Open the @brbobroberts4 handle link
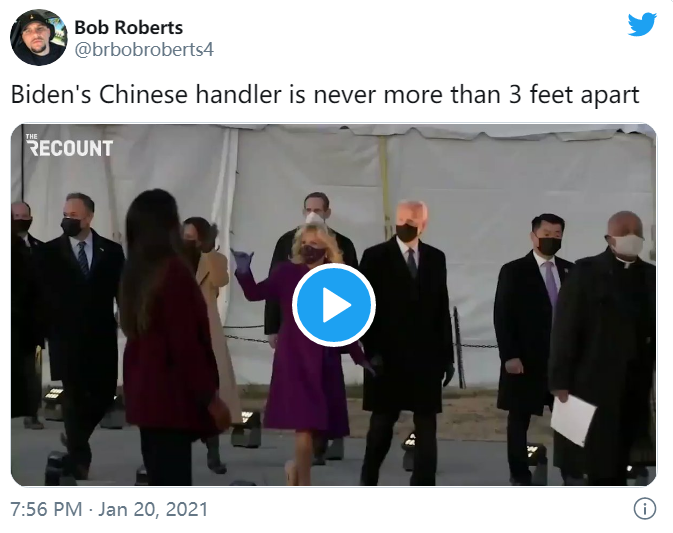673x533 pixels. pyautogui.click(x=144, y=49)
